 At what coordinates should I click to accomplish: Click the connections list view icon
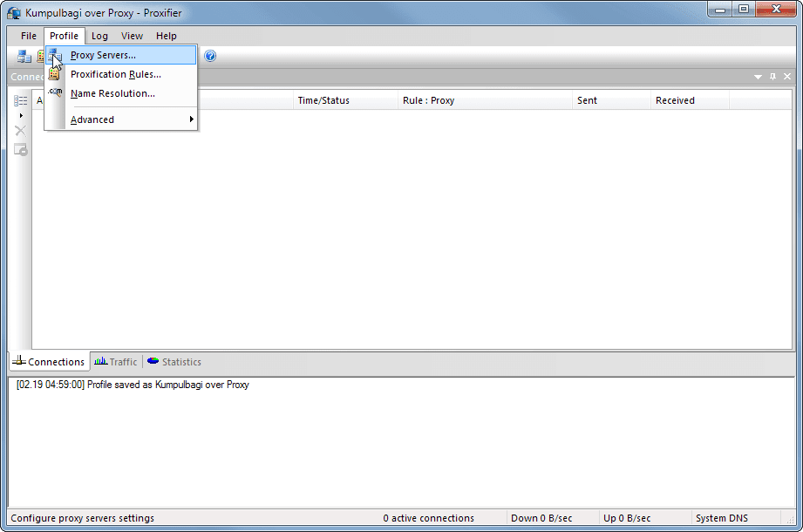click(20, 100)
